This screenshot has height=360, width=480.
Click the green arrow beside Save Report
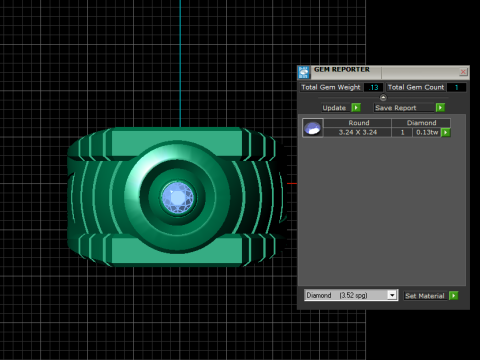pos(440,108)
